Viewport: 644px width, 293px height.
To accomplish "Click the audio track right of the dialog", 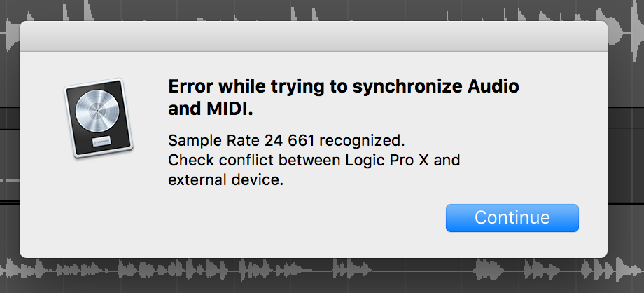I will pos(626,155).
